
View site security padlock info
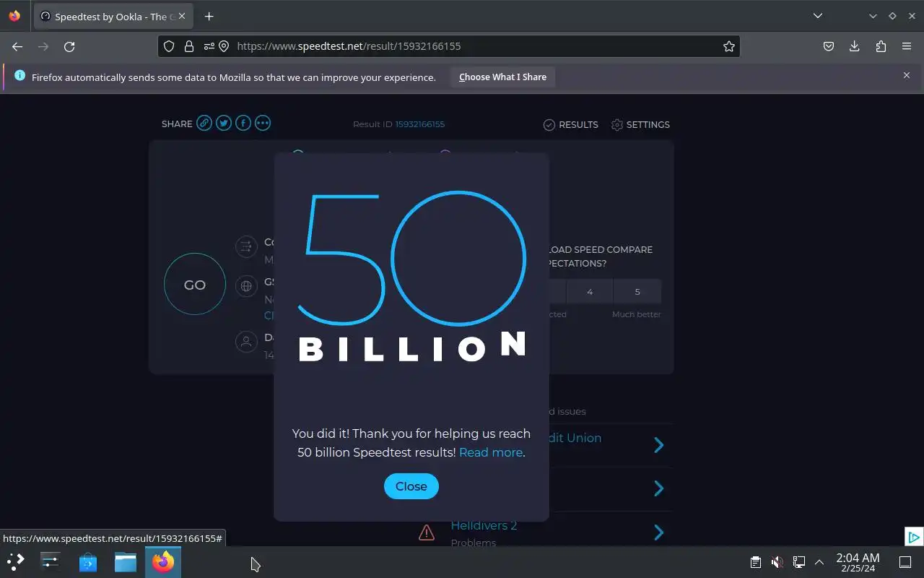coord(189,46)
